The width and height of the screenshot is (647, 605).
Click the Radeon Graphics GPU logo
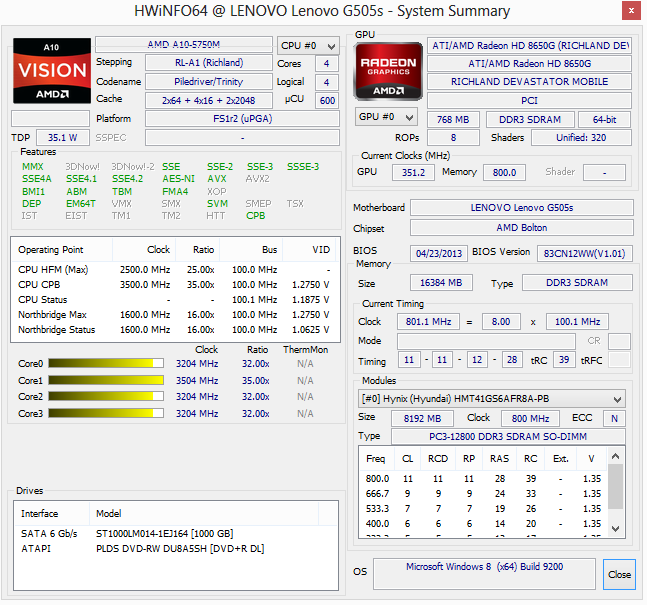[x=388, y=71]
